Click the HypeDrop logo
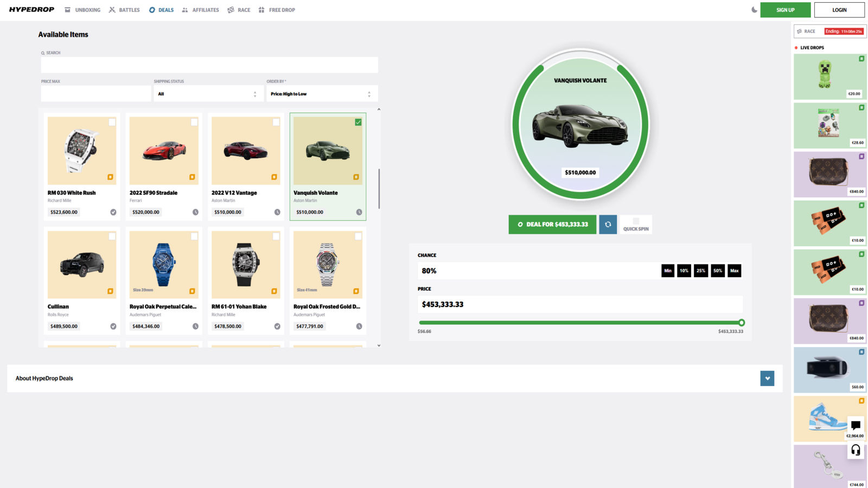Screen dimensions: 868x488 pos(31,10)
